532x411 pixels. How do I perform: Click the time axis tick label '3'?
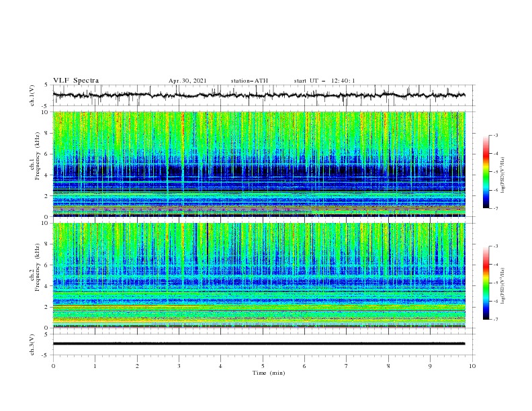pyautogui.click(x=179, y=366)
